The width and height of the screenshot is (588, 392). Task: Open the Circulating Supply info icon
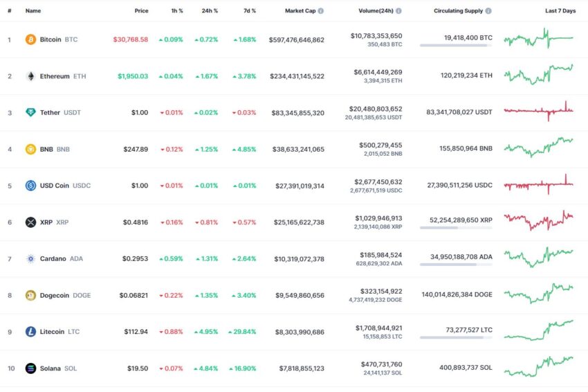click(x=488, y=11)
